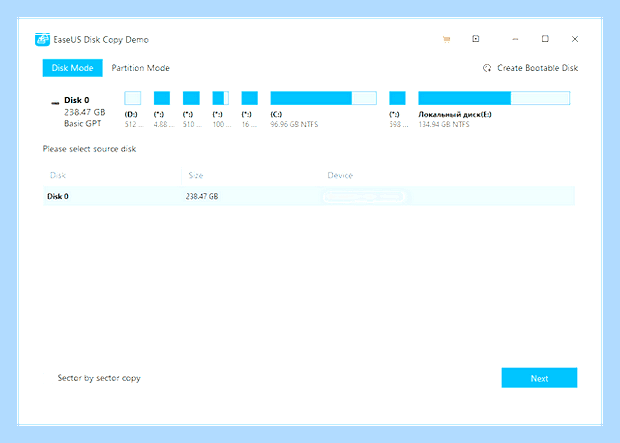
Task: Click the Device column header
Action: pyautogui.click(x=340, y=176)
